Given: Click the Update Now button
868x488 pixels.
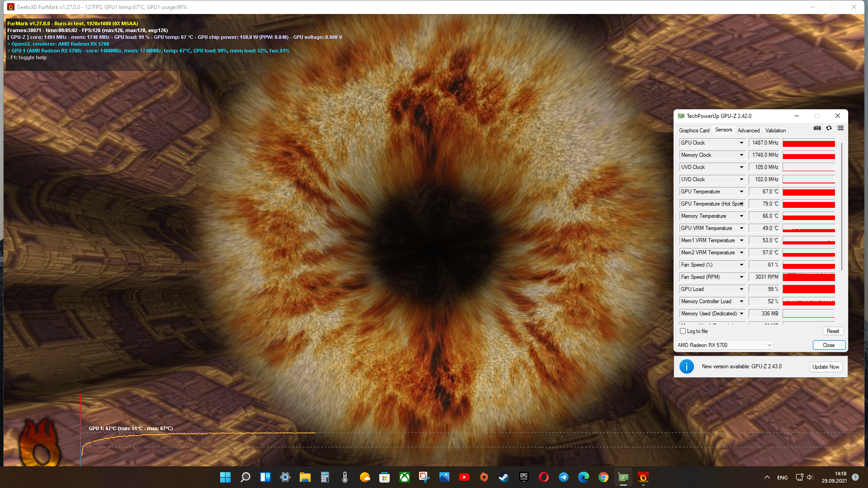Looking at the screenshot, I should (826, 367).
